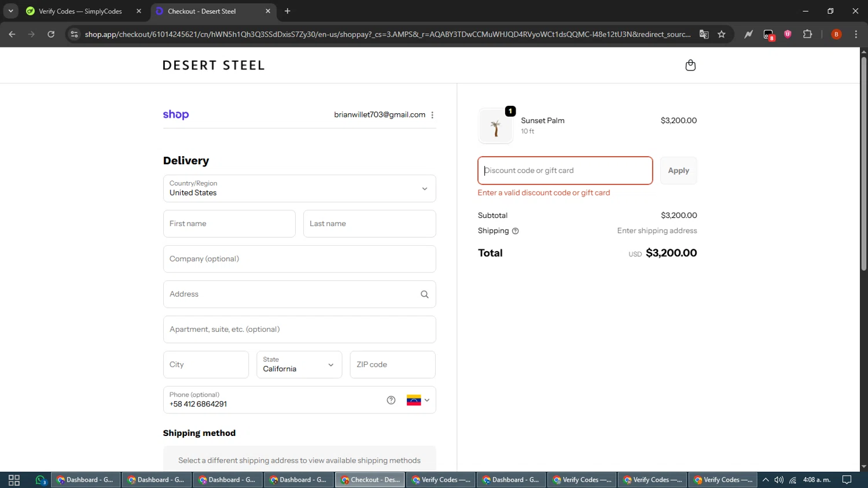View site information icon in address bar
Image resolution: width=868 pixels, height=488 pixels.
pyautogui.click(x=74, y=34)
